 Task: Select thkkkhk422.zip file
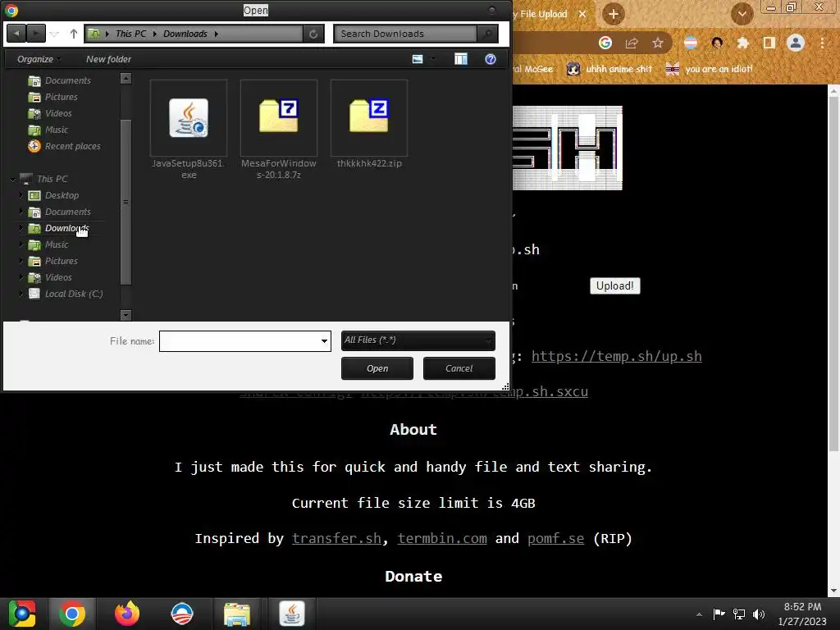369,125
